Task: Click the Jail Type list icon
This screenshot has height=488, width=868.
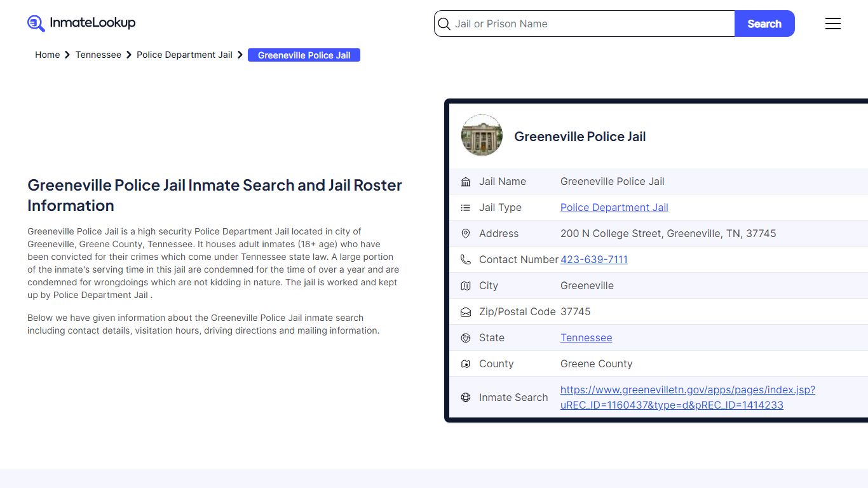Action: 466,208
